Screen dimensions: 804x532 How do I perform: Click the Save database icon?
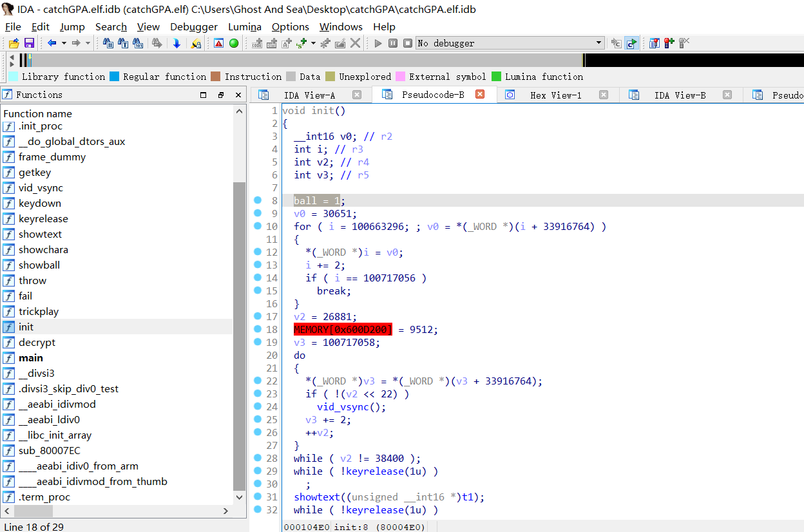click(29, 43)
